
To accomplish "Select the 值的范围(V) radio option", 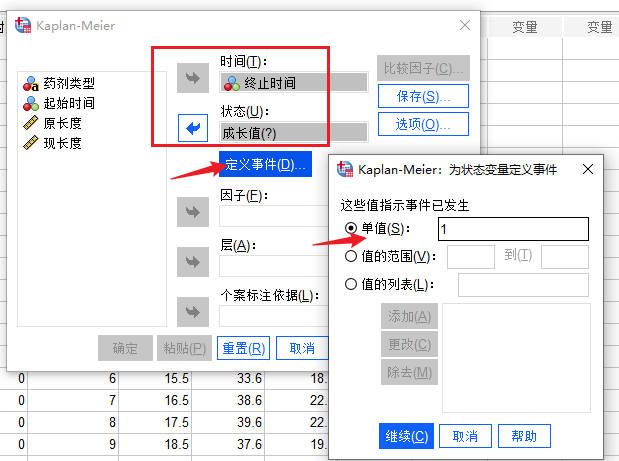I will pyautogui.click(x=351, y=256).
